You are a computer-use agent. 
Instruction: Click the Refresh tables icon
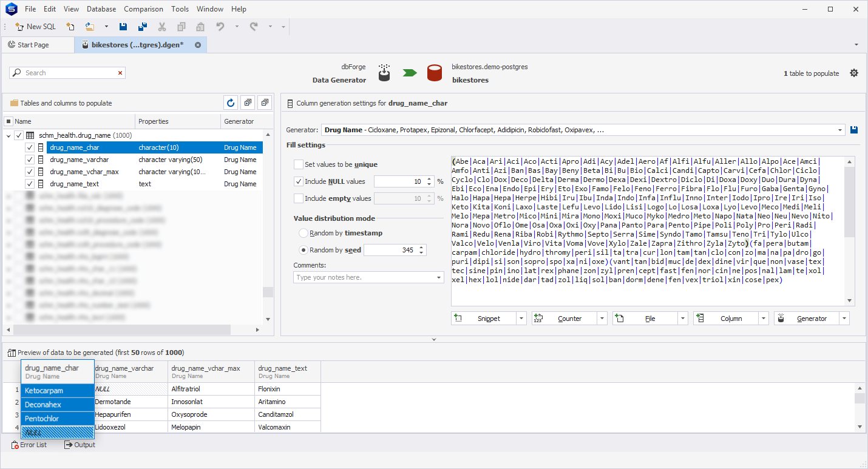(x=230, y=103)
